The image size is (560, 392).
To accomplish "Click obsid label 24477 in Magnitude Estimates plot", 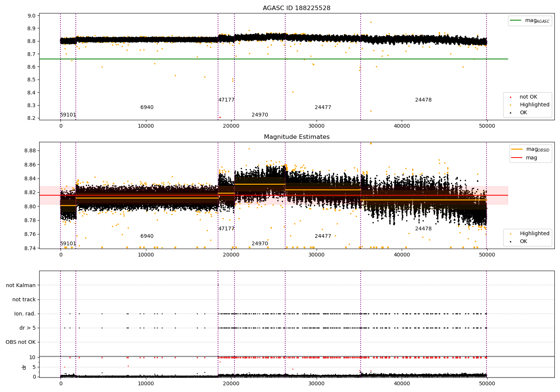I will [323, 236].
